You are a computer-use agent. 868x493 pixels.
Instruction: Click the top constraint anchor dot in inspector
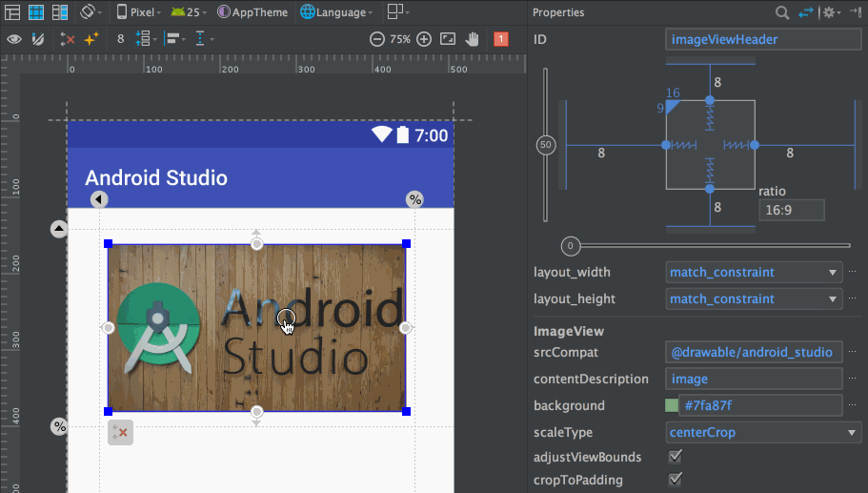pos(710,100)
